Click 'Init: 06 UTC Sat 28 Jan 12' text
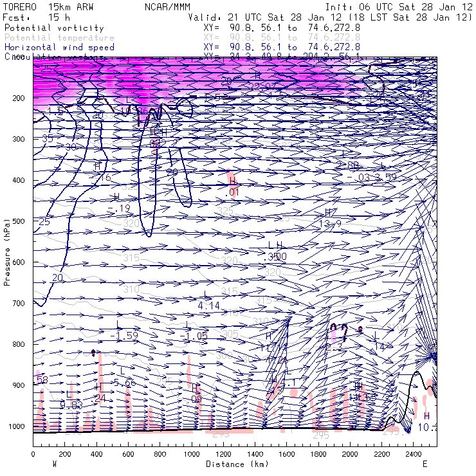476x476 pixels. (399, 7)
